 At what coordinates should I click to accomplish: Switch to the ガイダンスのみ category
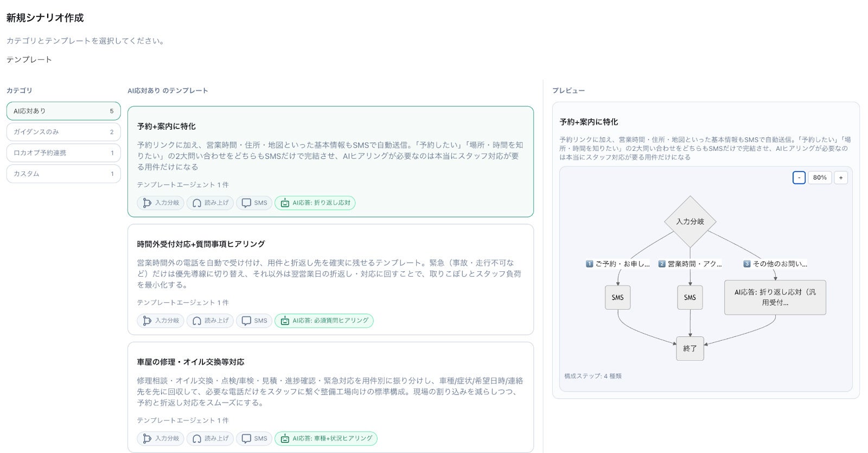(x=63, y=132)
